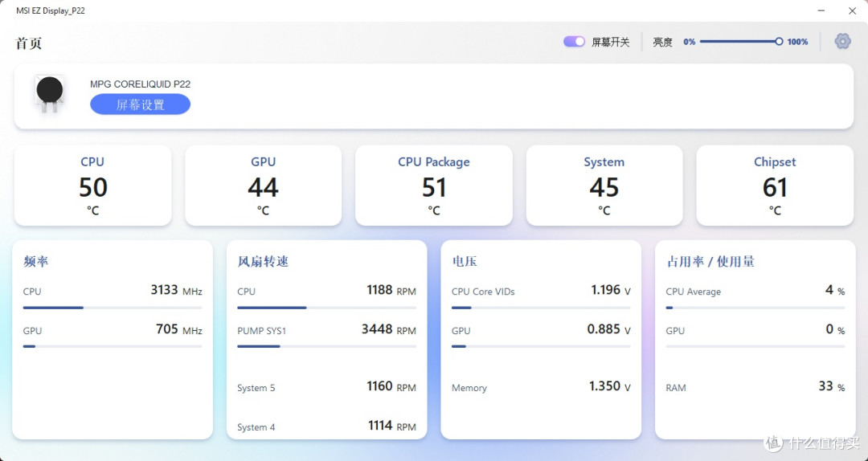Toggle the 屏幕开关 screen switch
This screenshot has width=868, height=461.
(x=574, y=42)
